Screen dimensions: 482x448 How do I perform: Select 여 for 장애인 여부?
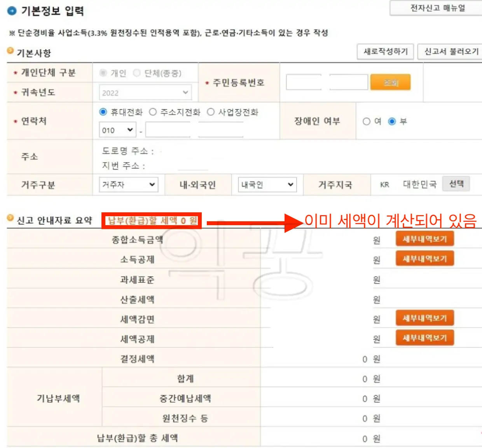tap(366, 121)
